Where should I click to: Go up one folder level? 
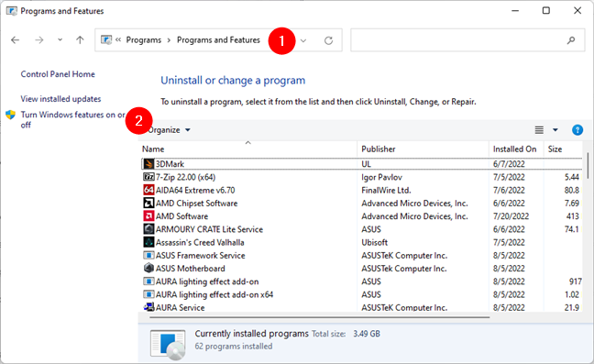pos(80,39)
